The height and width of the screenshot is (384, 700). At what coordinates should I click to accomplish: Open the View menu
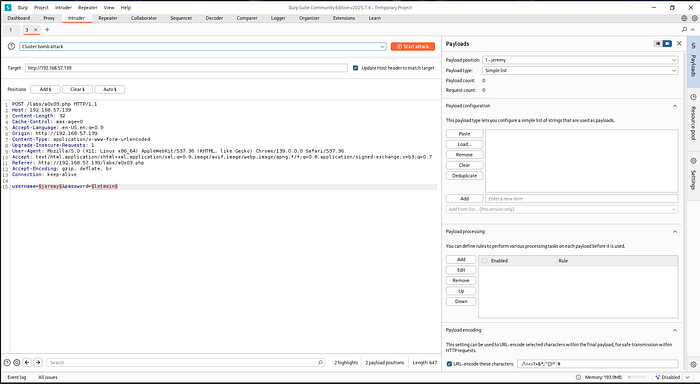click(x=109, y=8)
